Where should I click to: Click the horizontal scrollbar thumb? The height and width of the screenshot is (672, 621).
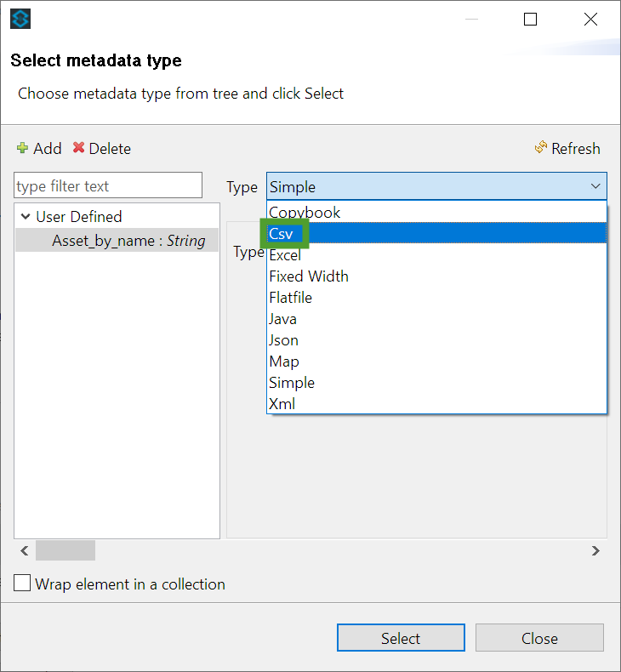(66, 550)
